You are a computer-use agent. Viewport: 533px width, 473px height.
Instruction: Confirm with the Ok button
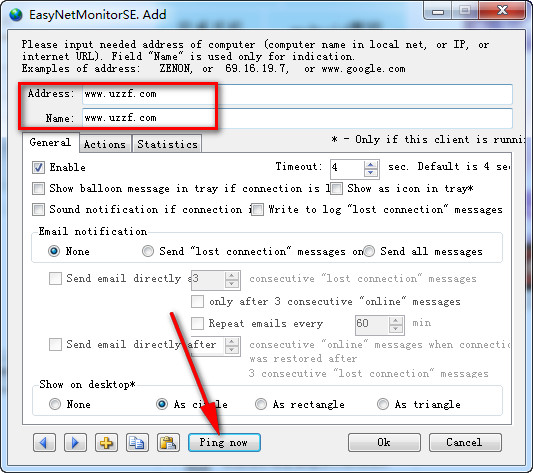click(384, 442)
